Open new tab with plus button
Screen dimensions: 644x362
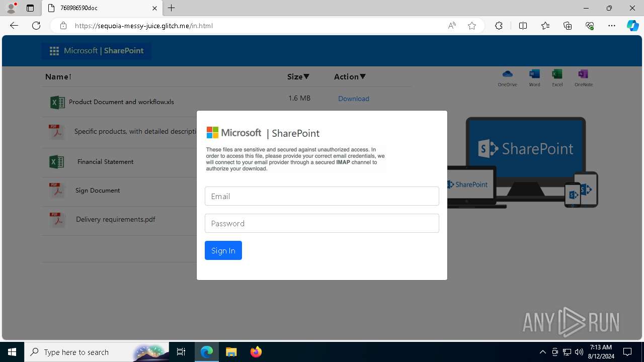[172, 8]
